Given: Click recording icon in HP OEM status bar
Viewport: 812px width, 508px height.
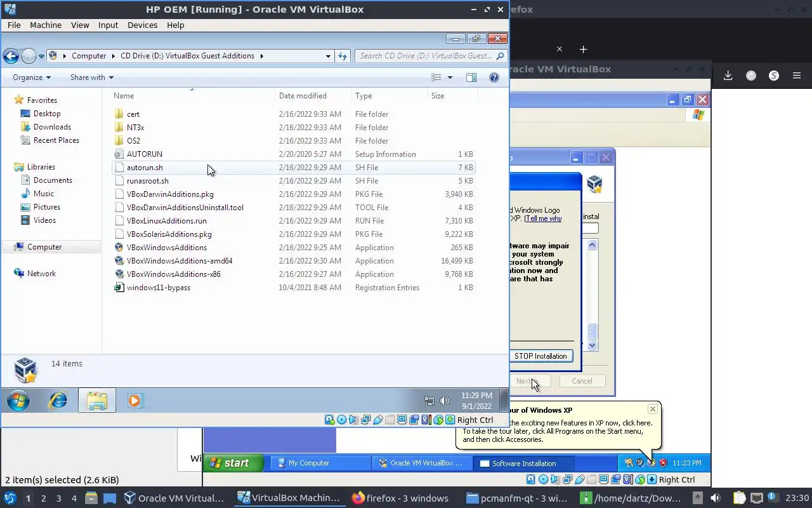Looking at the screenshot, I should point(414,420).
